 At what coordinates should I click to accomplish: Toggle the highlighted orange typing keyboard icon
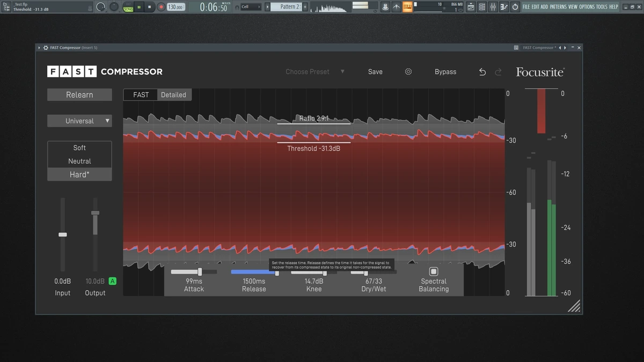407,7
